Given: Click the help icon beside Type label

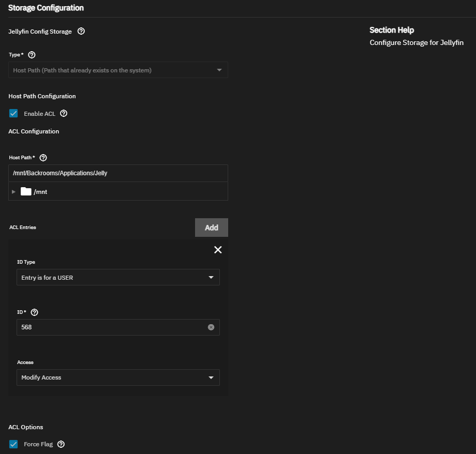Looking at the screenshot, I should point(32,55).
